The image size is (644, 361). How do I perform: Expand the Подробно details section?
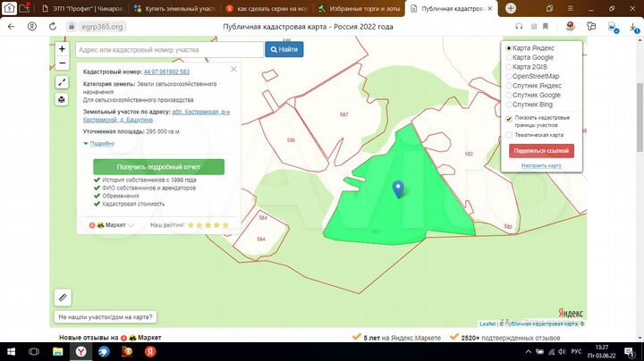98,144
